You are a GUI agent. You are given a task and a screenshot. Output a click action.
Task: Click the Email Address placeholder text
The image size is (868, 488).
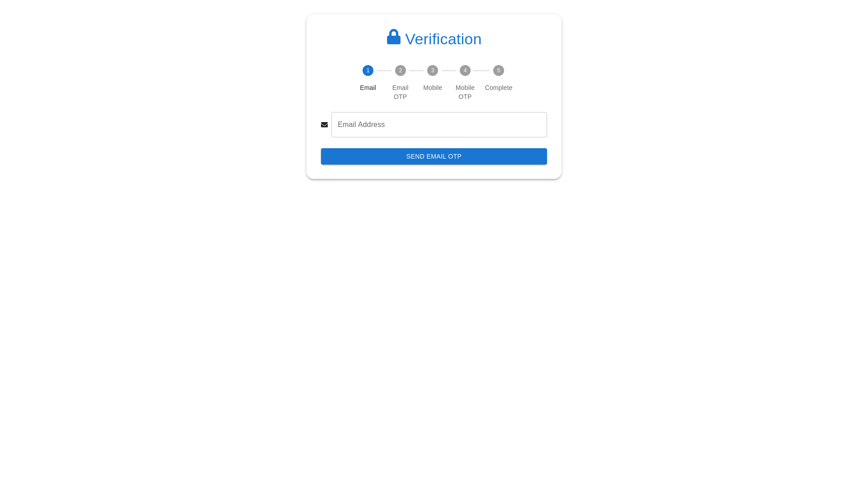pyautogui.click(x=361, y=125)
